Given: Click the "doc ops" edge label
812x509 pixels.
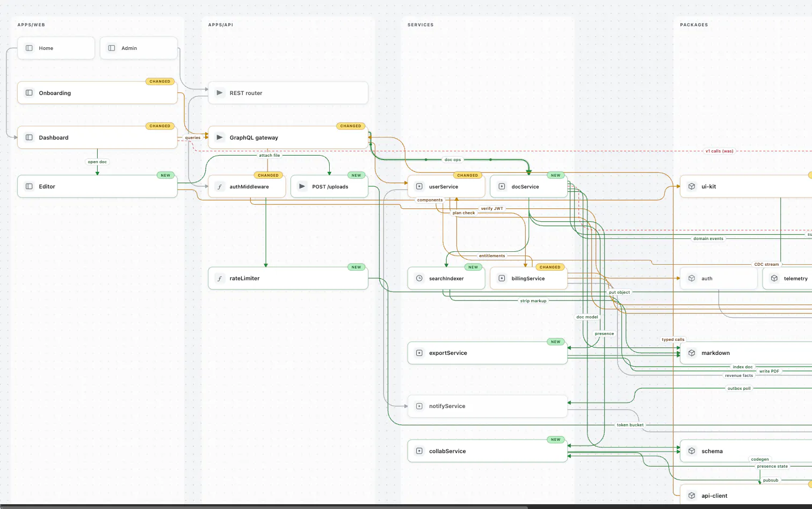Looking at the screenshot, I should pos(453,160).
